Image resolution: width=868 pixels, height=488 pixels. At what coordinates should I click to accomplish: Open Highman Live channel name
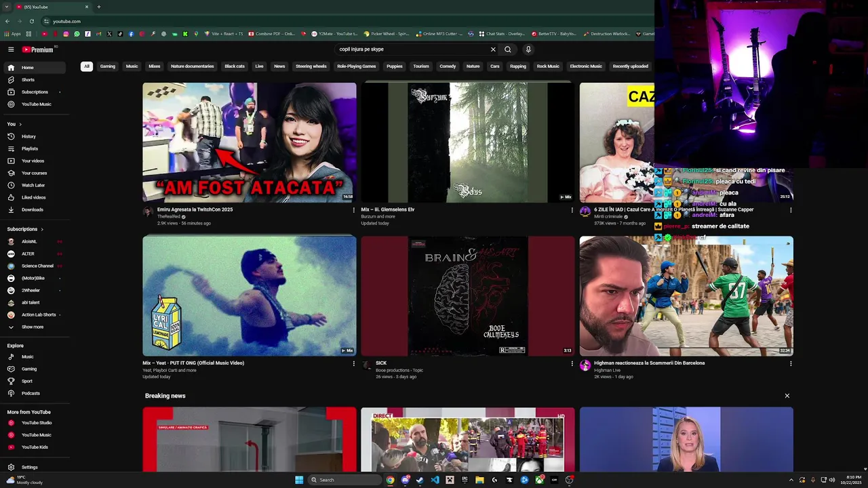point(608,370)
